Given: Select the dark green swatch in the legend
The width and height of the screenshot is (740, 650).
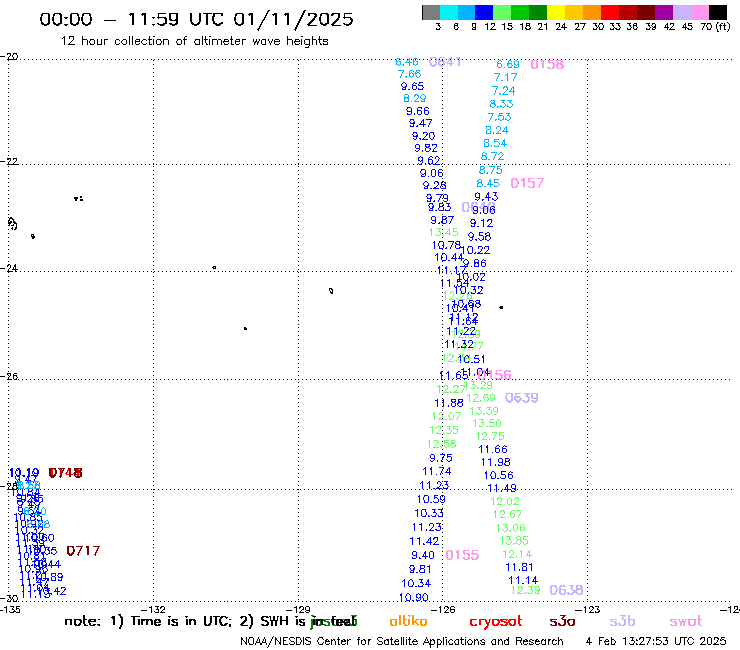Looking at the screenshot, I should click(x=538, y=12).
